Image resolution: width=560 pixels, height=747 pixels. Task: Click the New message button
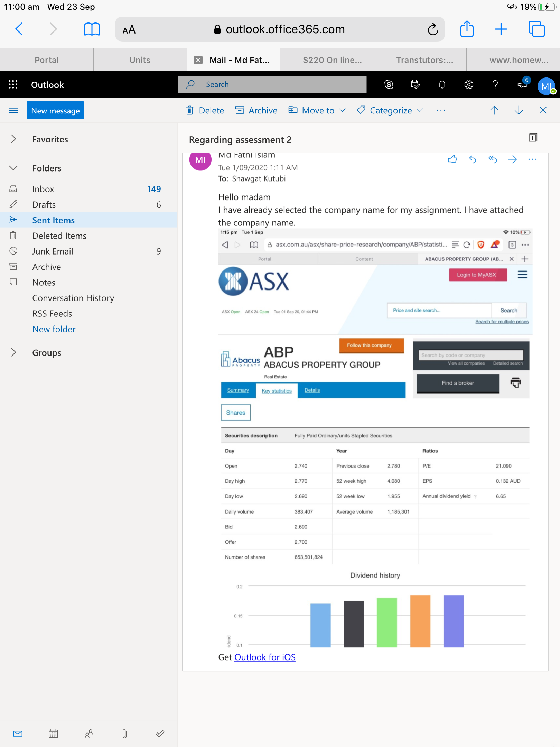point(55,110)
